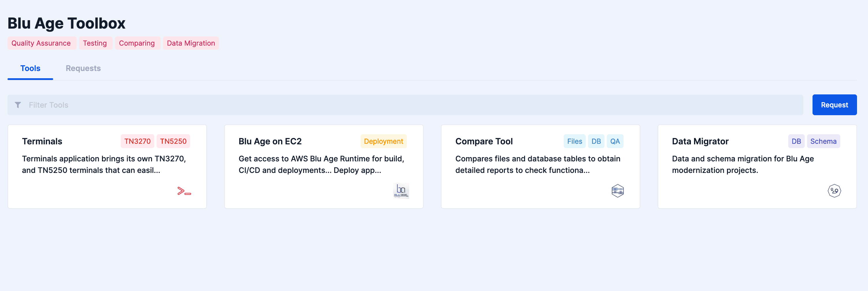
Task: Select the Testing tag
Action: tap(95, 43)
